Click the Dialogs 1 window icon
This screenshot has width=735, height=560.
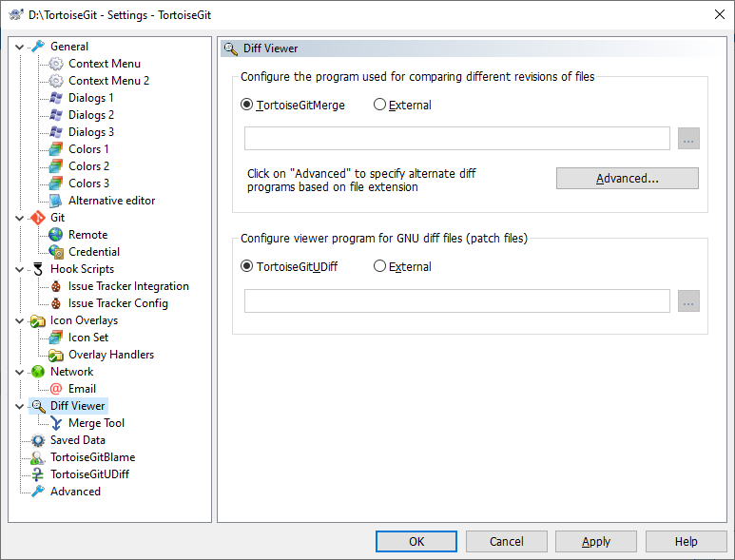56,98
